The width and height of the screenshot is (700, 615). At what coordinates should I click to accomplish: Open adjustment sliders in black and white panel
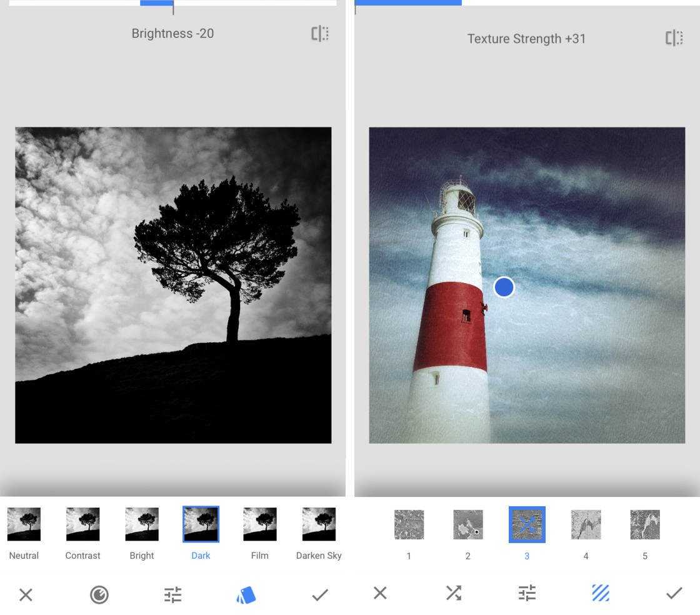pyautogui.click(x=173, y=594)
